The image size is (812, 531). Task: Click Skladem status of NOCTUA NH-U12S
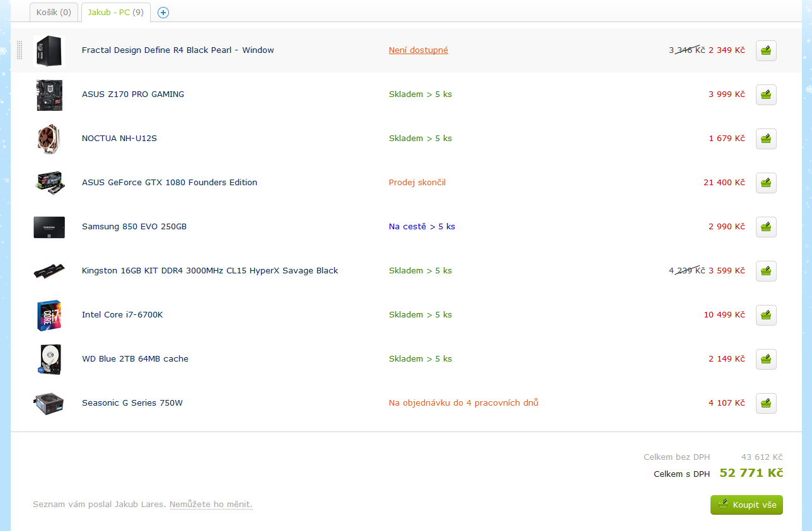pyautogui.click(x=420, y=139)
